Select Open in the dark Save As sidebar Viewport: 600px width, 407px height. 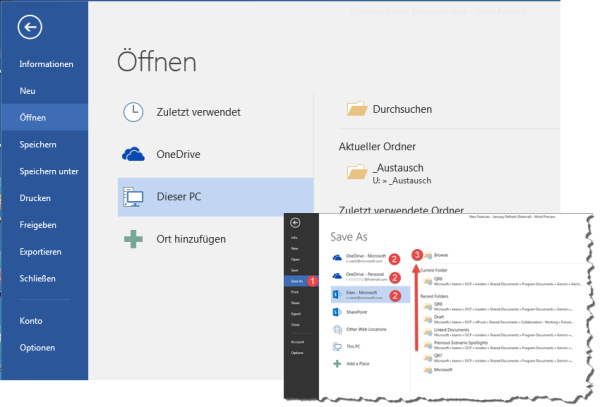(x=295, y=259)
